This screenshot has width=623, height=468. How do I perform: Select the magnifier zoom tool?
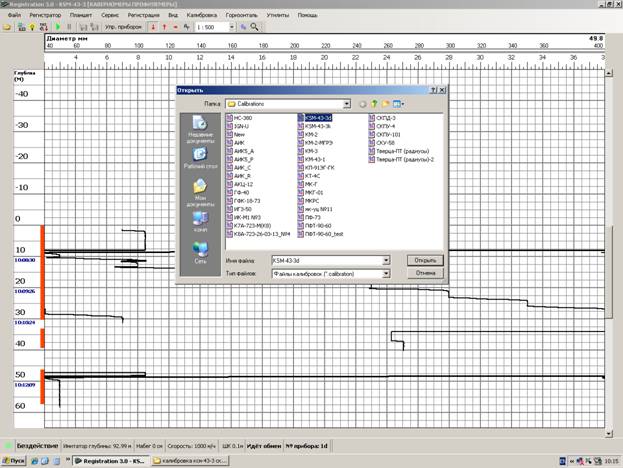tap(254, 27)
